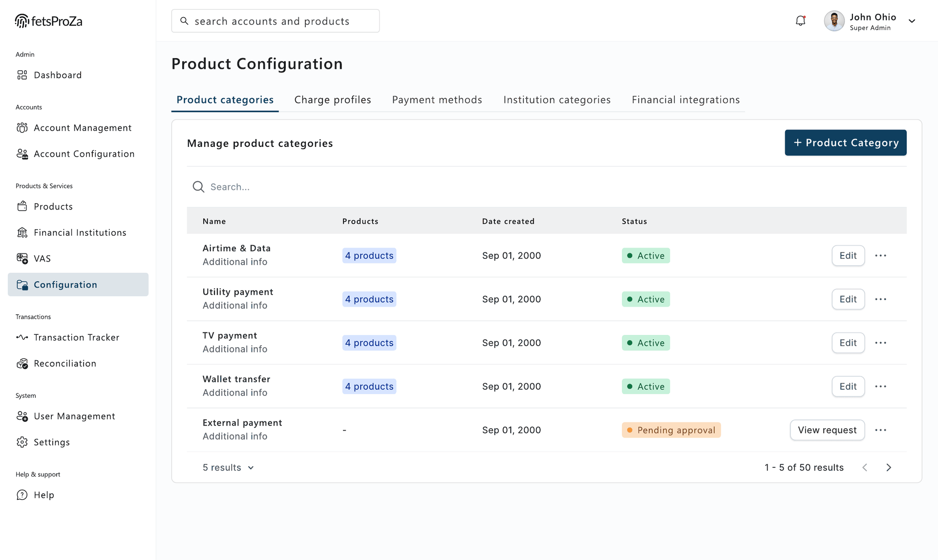Click John Ohio's profile avatar

point(834,21)
